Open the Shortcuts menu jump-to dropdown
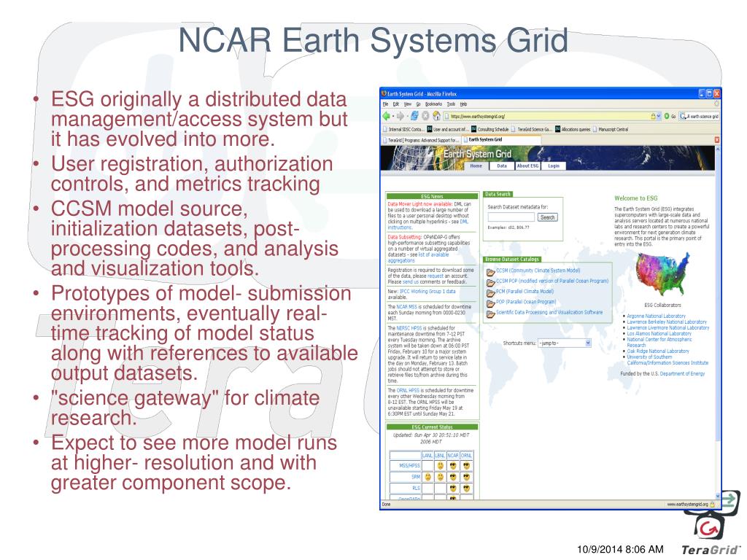Image resolution: width=747 pixels, height=560 pixels. click(x=565, y=343)
